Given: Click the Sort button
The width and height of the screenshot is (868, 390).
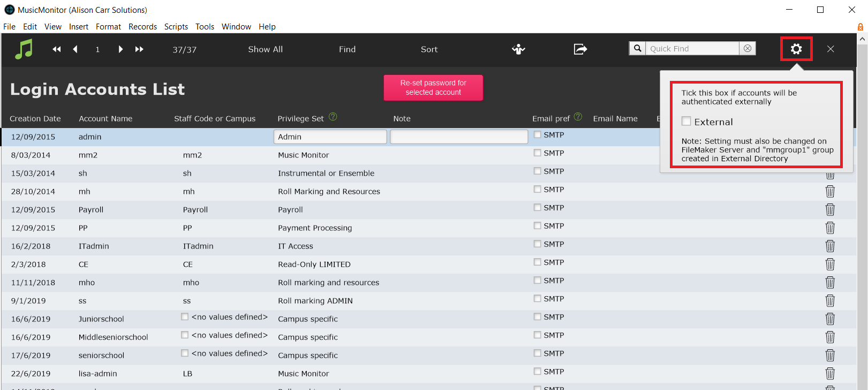Looking at the screenshot, I should pyautogui.click(x=429, y=49).
